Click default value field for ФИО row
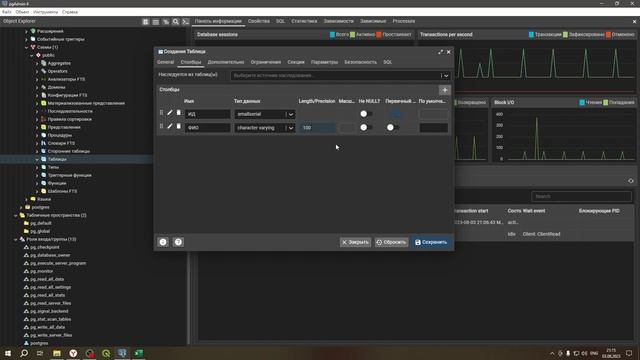The width and height of the screenshot is (640, 360). pos(433,128)
